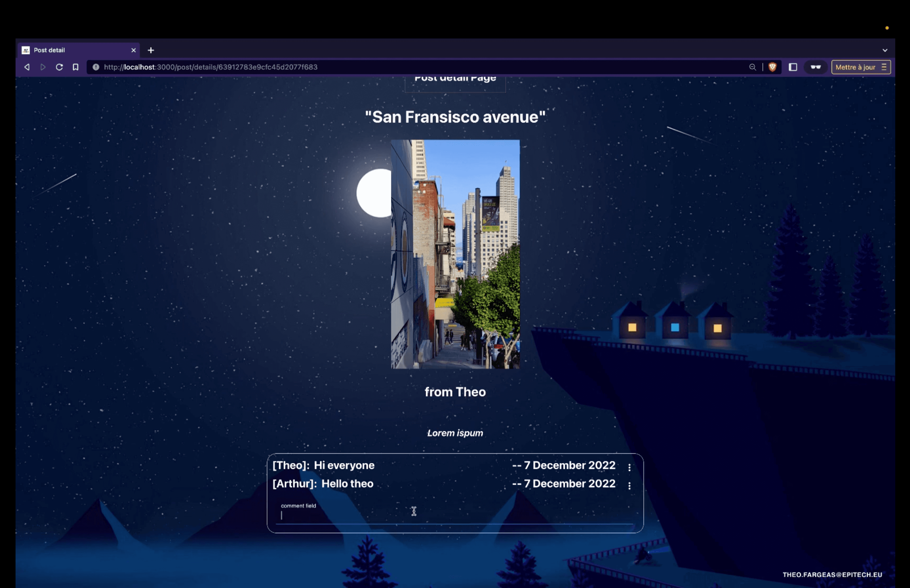Open the sidebar panel icon next to Shields
The height and width of the screenshot is (588, 910).
point(793,67)
